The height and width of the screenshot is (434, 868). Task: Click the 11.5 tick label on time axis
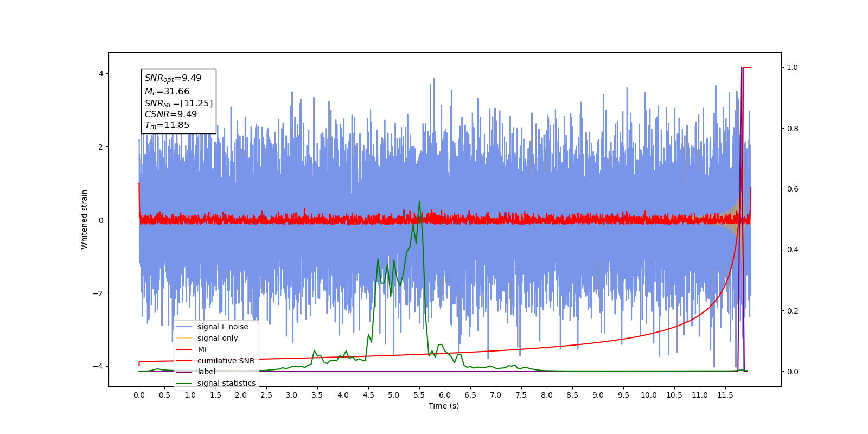pyautogui.click(x=725, y=395)
